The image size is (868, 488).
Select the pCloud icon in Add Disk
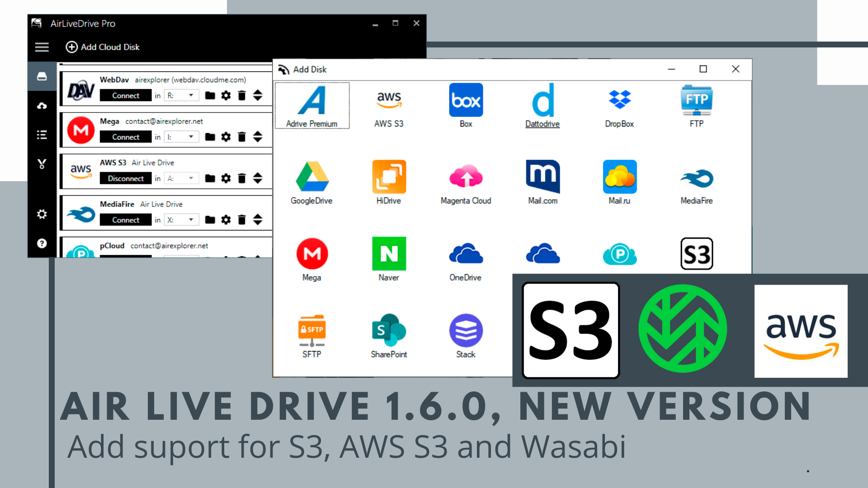[620, 254]
